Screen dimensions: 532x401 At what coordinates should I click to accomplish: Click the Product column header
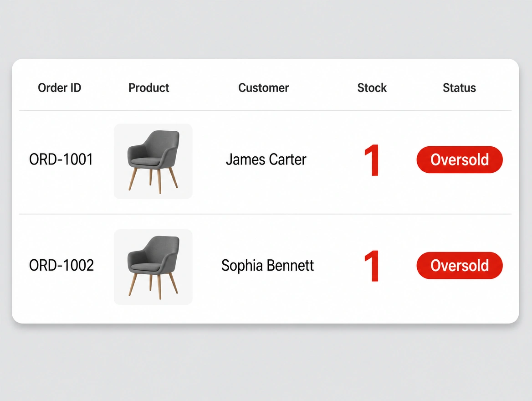[x=148, y=87]
